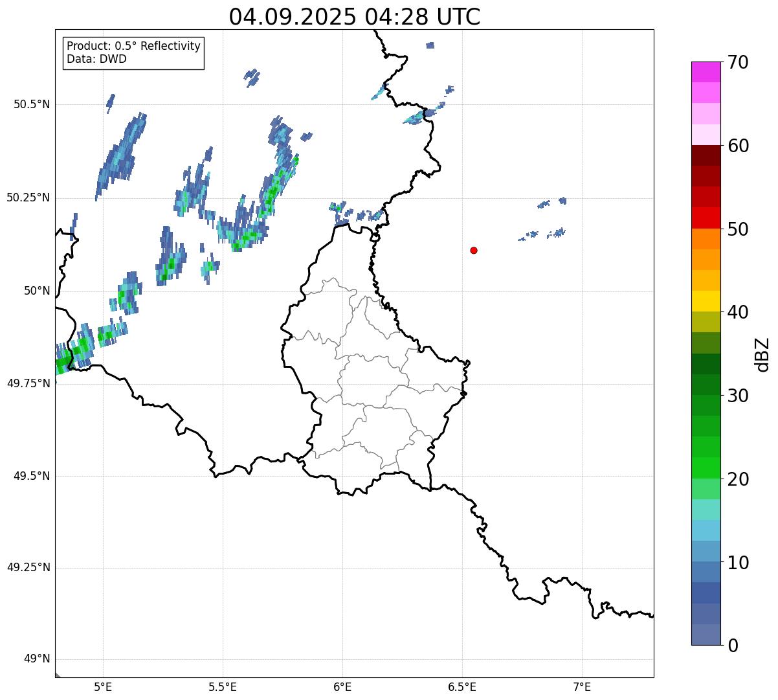Image resolution: width=778 pixels, height=700 pixels.
Task: Click the 20 label on the colorbar
Action: [x=738, y=479]
